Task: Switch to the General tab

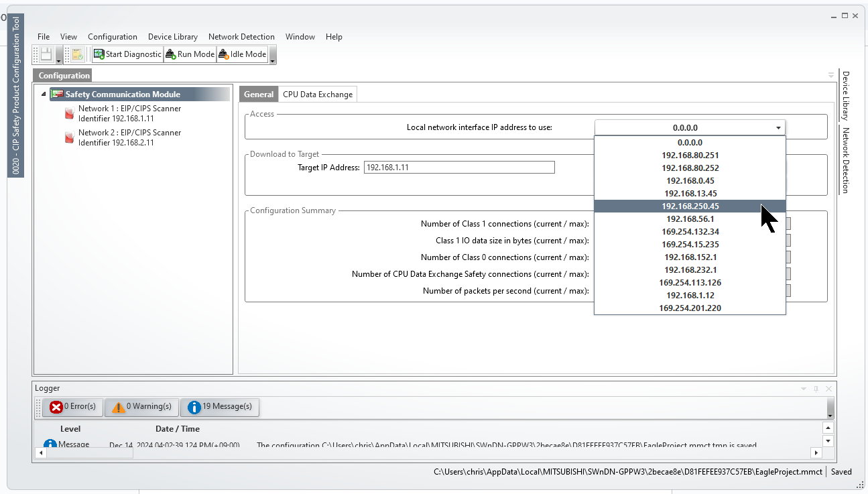Action: pos(259,95)
